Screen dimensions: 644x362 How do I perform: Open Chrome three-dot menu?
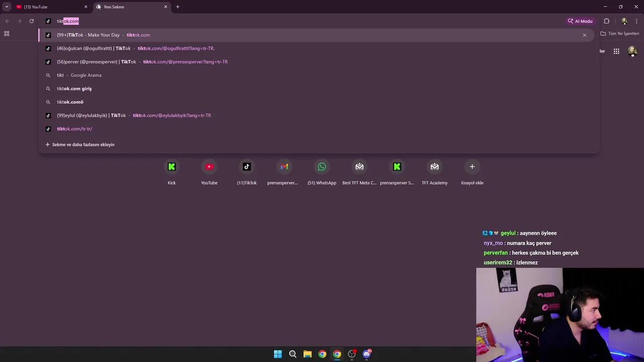[636, 21]
